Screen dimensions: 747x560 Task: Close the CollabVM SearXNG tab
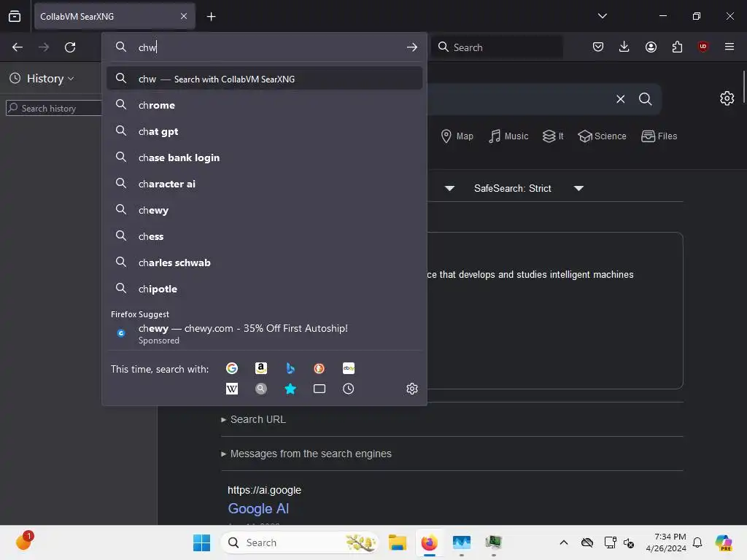click(184, 16)
